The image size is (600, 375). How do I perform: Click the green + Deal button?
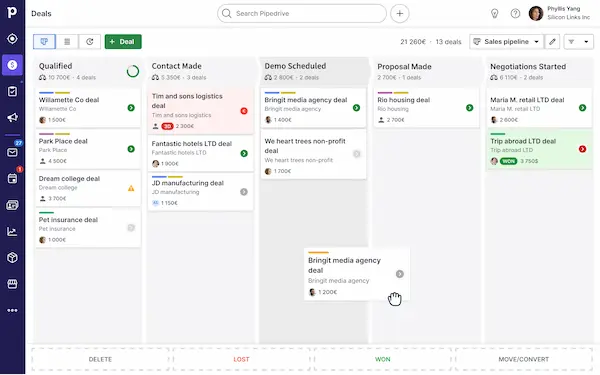tap(123, 42)
